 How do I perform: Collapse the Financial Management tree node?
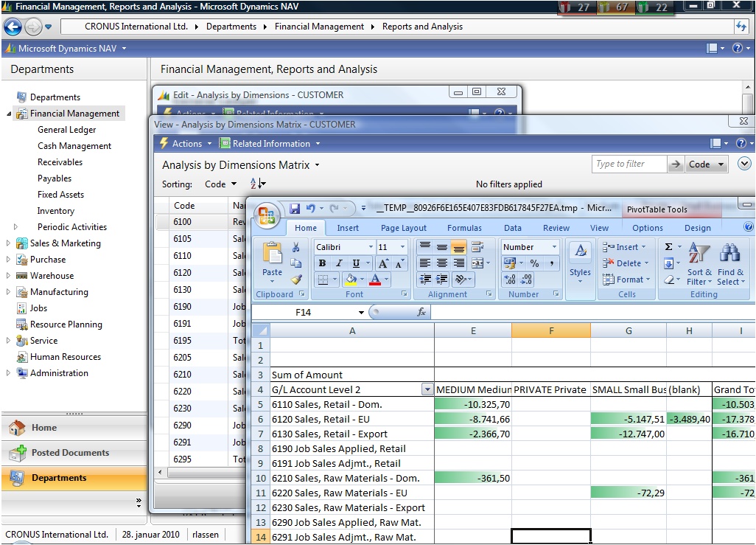pyautogui.click(x=9, y=114)
